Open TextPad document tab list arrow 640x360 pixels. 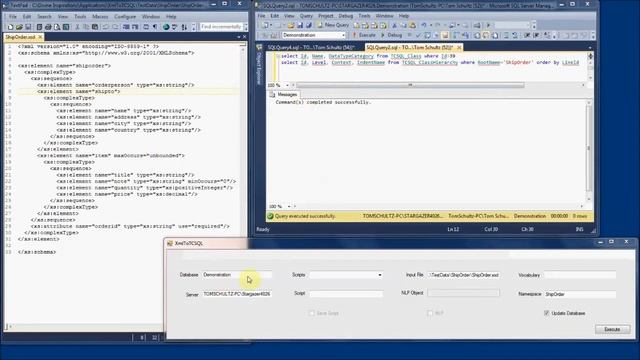click(239, 37)
